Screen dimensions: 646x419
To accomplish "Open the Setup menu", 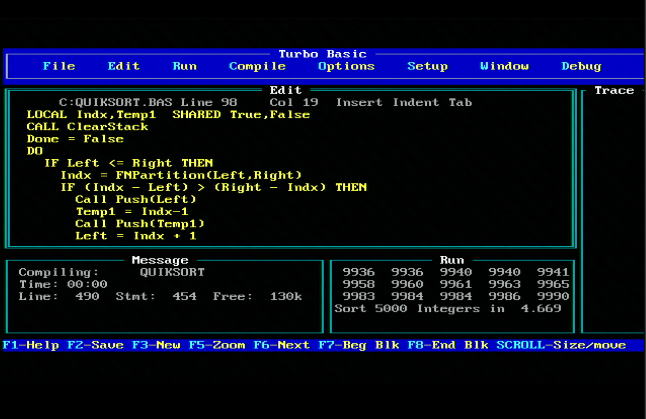I will click(428, 66).
